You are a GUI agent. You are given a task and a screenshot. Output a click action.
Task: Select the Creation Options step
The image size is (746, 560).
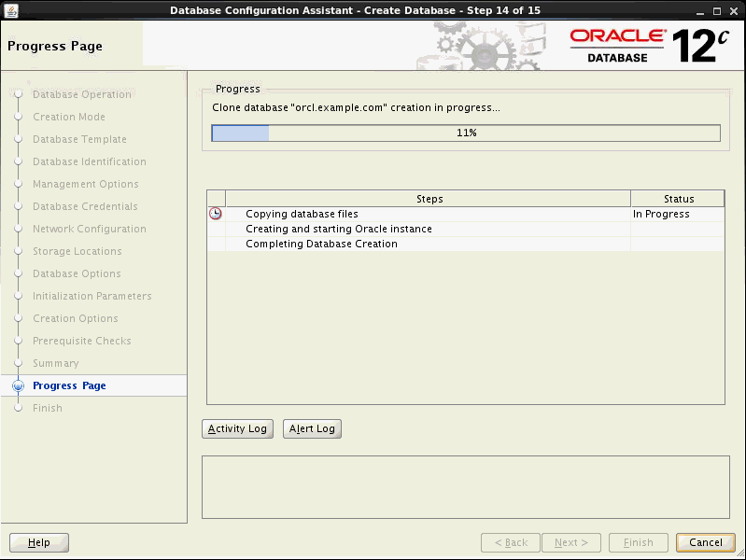point(76,318)
